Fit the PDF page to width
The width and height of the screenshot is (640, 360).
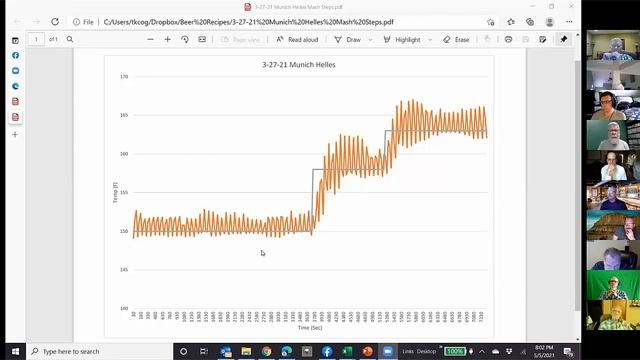click(202, 40)
